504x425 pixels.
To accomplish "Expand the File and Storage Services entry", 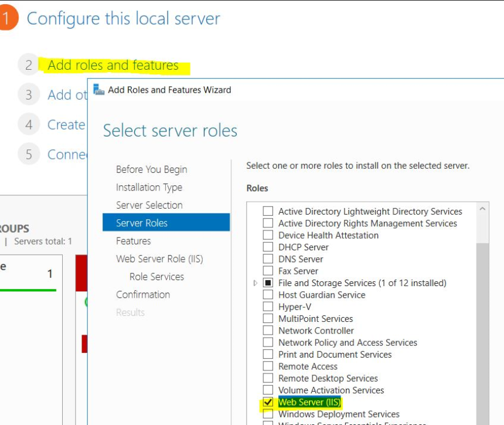I will [x=254, y=283].
